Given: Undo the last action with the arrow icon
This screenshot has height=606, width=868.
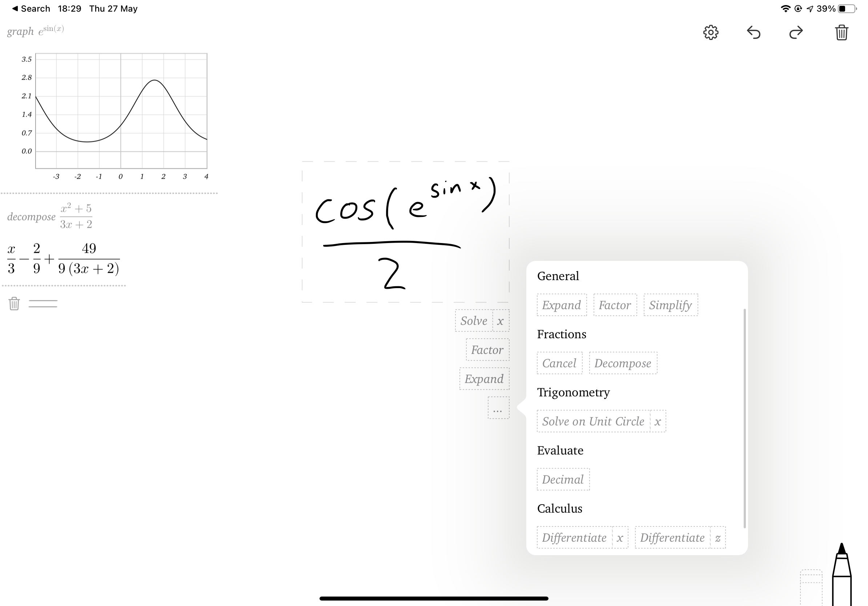Looking at the screenshot, I should click(x=754, y=32).
